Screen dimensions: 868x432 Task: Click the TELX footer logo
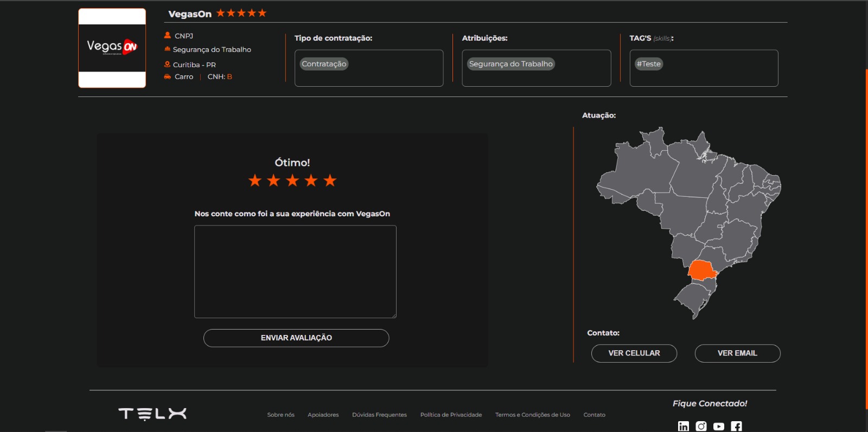[x=152, y=414]
